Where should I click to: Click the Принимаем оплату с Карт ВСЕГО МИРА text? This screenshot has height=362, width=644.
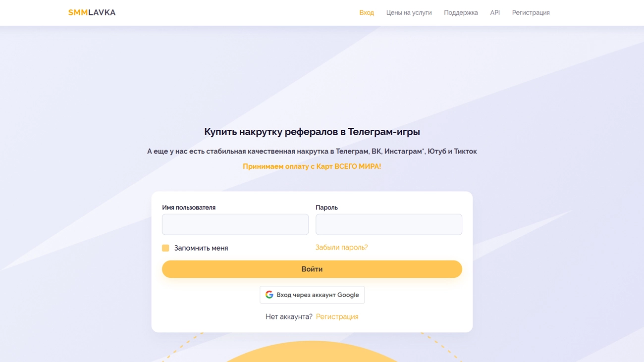tap(312, 166)
